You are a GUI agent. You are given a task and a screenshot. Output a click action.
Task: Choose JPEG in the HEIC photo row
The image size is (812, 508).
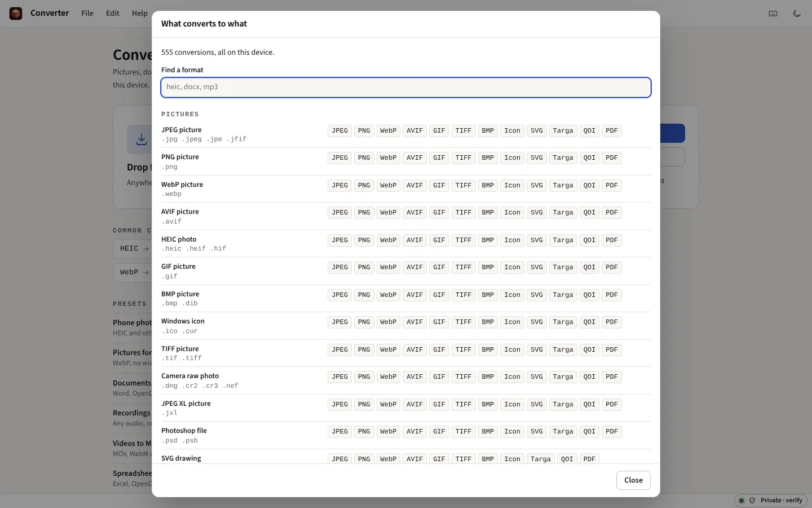(339, 240)
